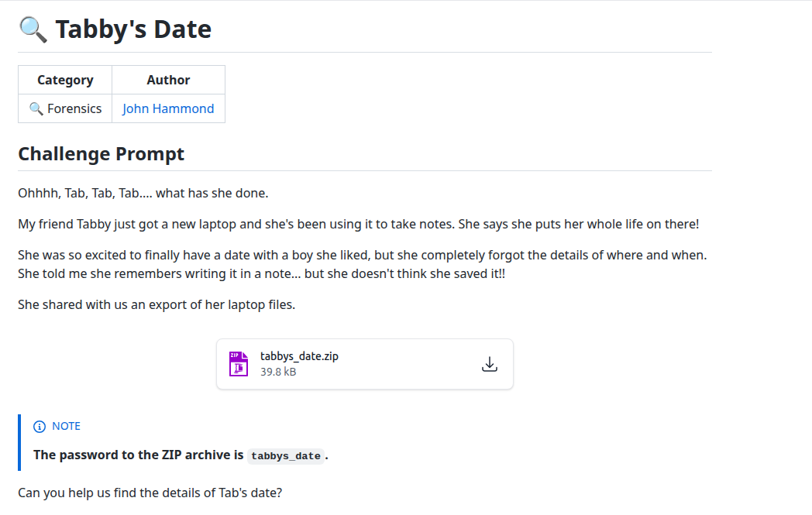The image size is (812, 515).
Task: Click the Challenge Prompt heading
Action: [x=101, y=153]
